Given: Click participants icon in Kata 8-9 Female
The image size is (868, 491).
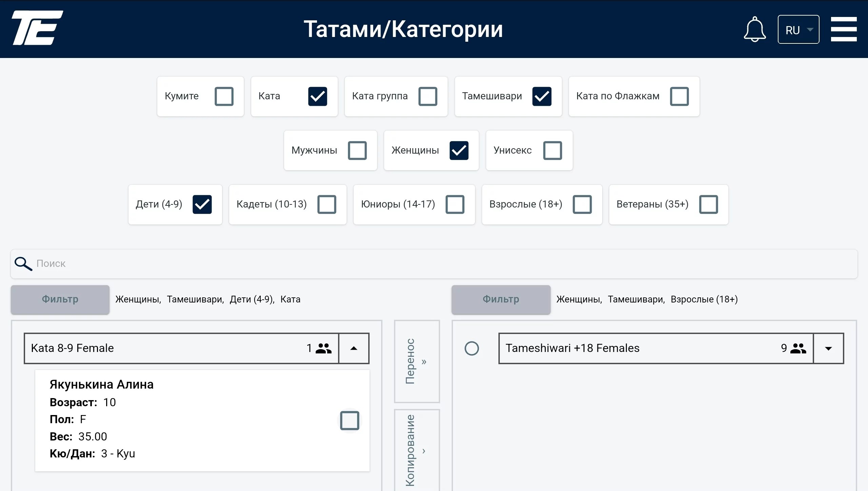Looking at the screenshot, I should 323,348.
